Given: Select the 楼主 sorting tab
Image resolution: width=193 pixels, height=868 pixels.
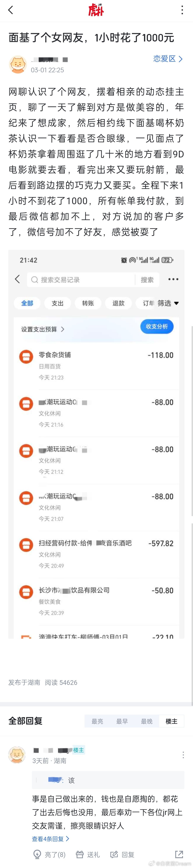Looking at the screenshot, I should click(x=172, y=721).
